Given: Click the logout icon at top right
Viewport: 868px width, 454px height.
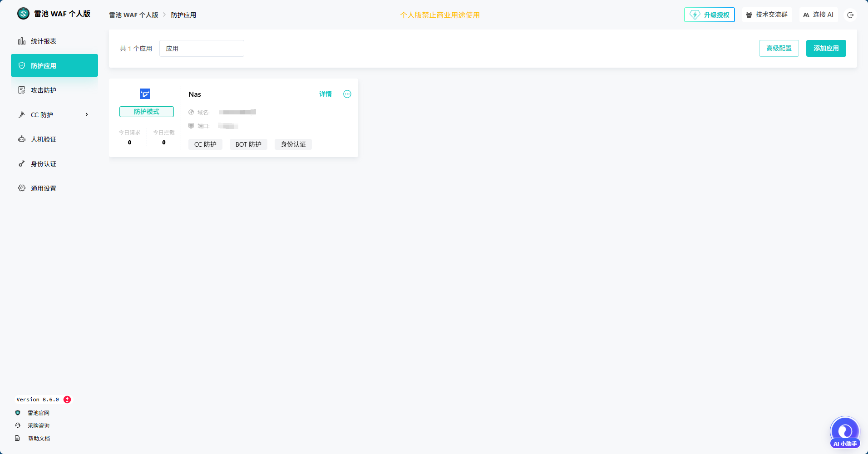Looking at the screenshot, I should 850,15.
